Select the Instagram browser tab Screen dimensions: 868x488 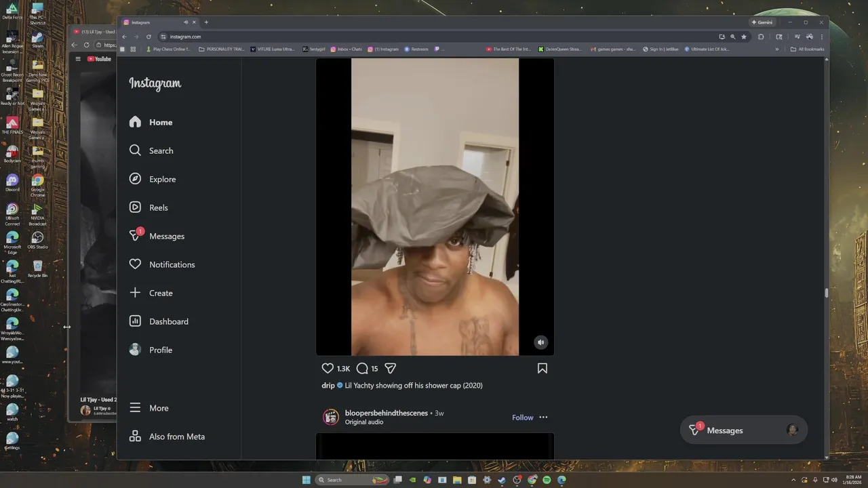pyautogui.click(x=160, y=22)
